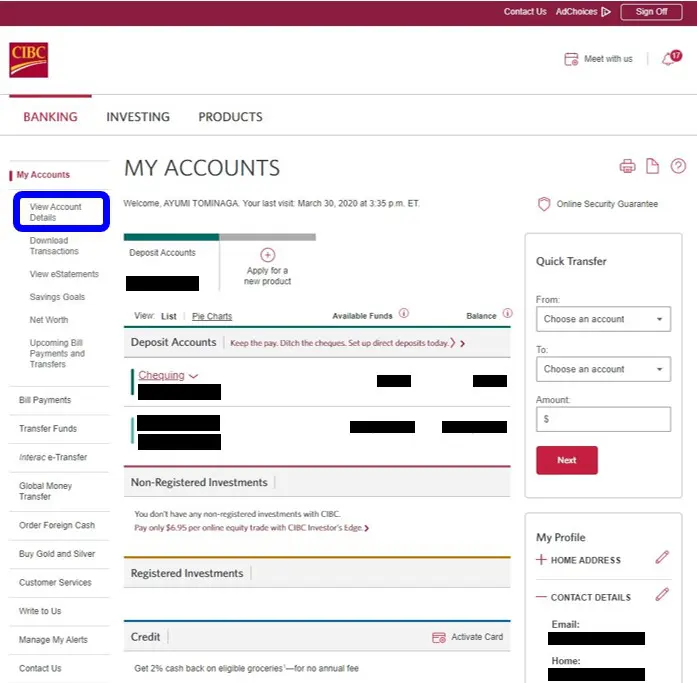Click the direct deposits promo link
697x683 pixels.
[348, 343]
